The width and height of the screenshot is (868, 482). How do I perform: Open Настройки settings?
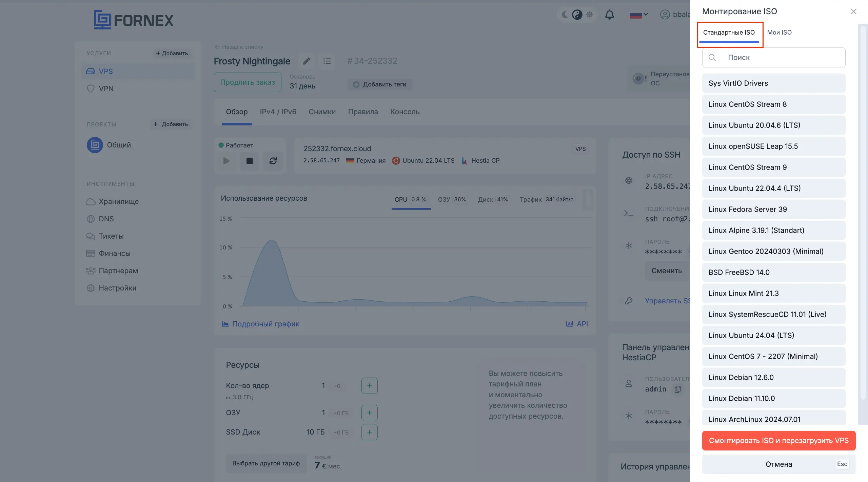111,288
